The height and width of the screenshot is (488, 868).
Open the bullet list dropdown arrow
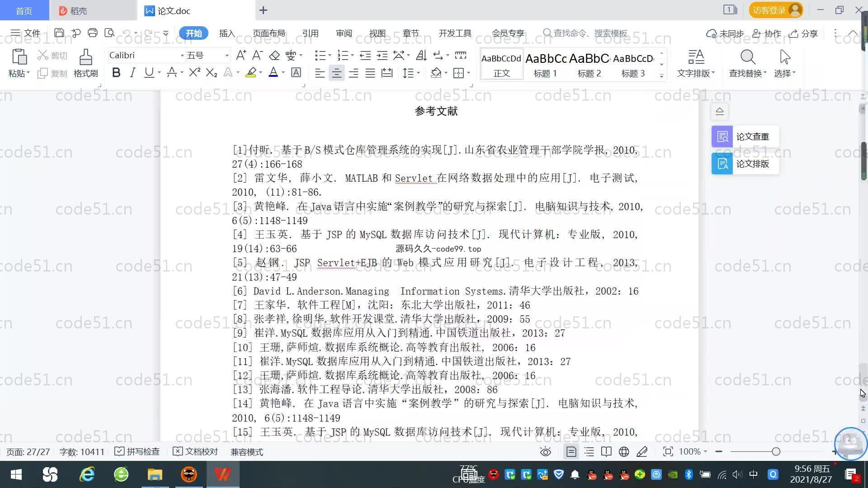tap(330, 56)
